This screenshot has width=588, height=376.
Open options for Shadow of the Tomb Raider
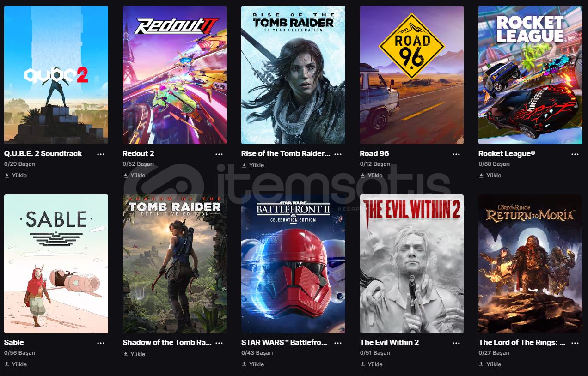click(x=219, y=343)
